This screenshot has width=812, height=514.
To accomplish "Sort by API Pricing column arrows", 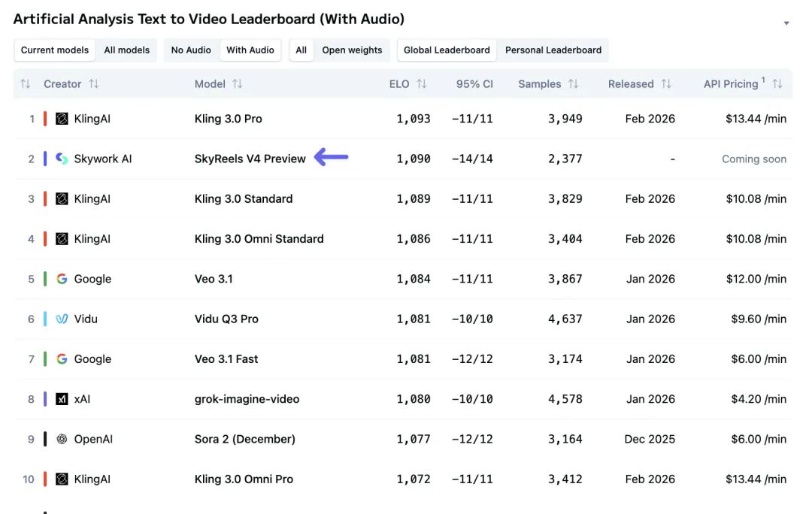I will point(777,84).
